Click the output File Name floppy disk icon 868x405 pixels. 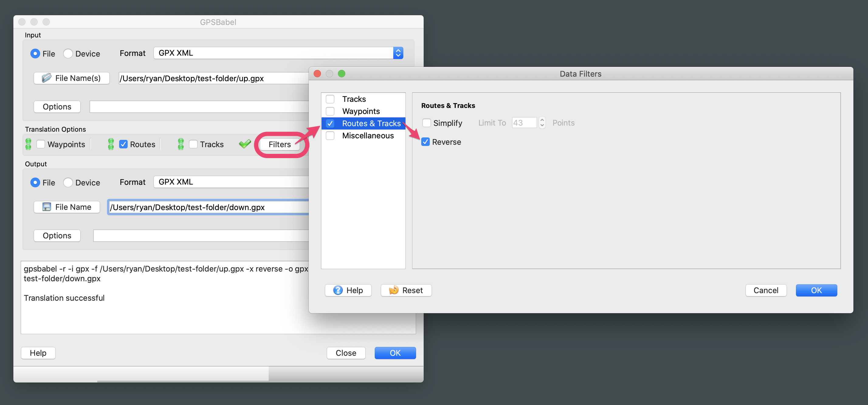46,207
